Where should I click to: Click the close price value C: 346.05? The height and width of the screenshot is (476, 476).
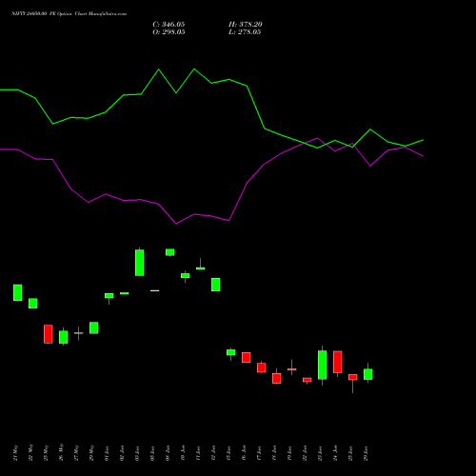pos(169,25)
